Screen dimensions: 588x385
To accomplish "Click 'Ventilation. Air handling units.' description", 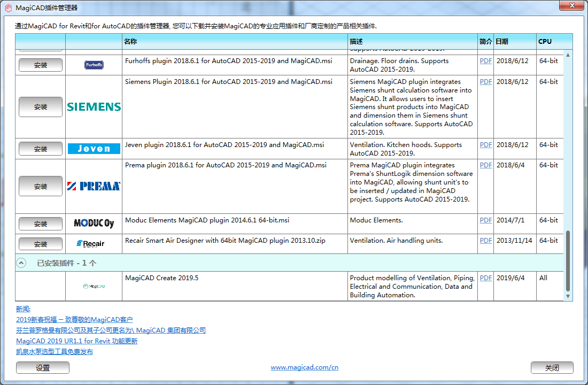I will click(x=396, y=240).
